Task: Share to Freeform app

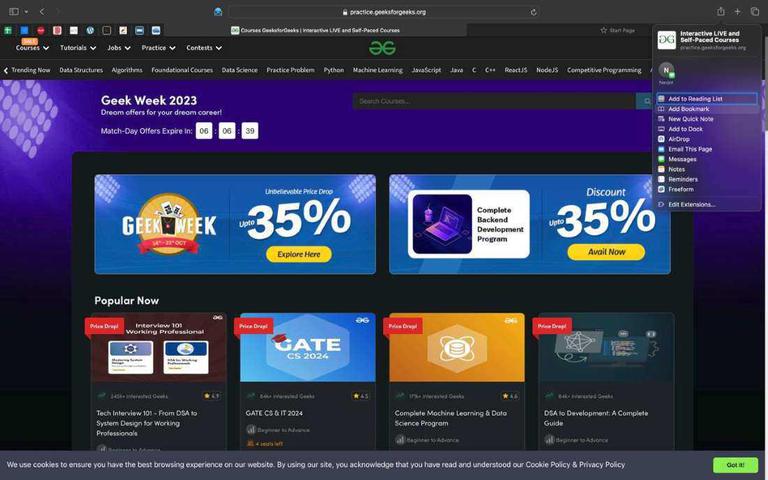Action: pos(707,189)
